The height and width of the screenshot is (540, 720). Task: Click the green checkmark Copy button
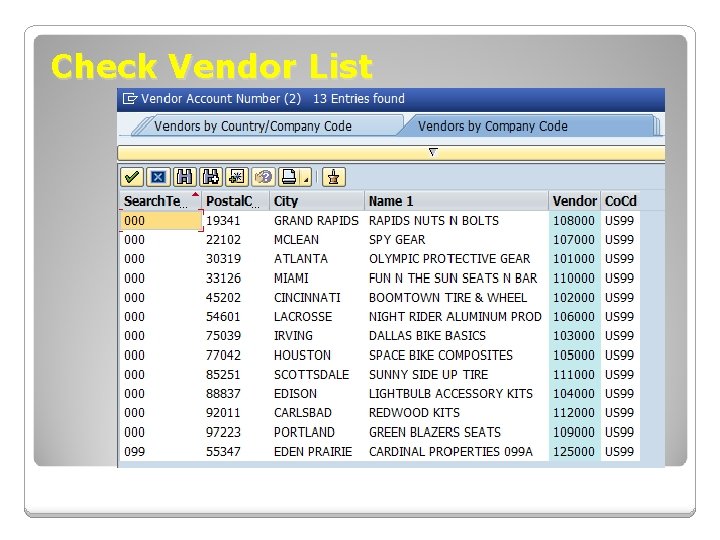[132, 177]
